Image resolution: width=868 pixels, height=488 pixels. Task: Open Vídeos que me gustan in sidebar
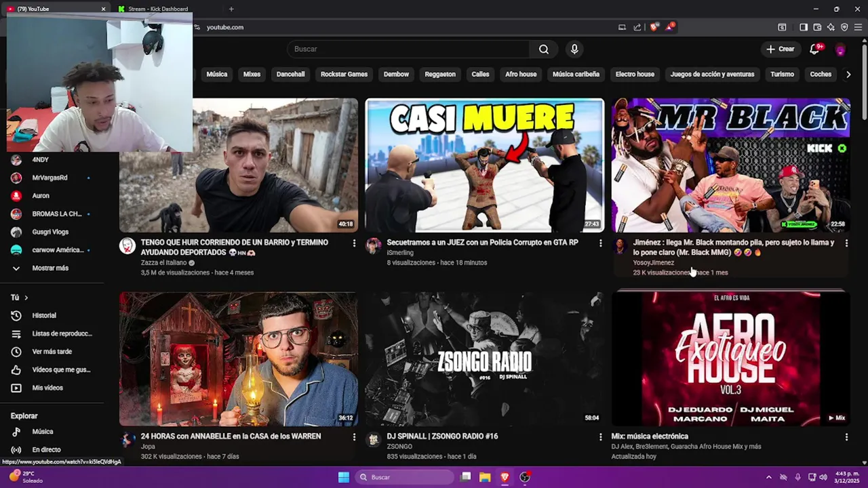(52, 369)
